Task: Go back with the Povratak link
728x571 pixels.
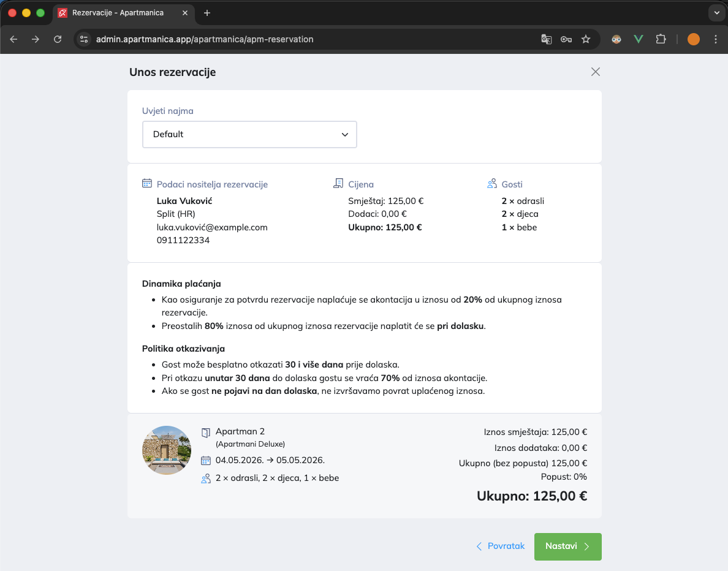Action: [x=501, y=546]
